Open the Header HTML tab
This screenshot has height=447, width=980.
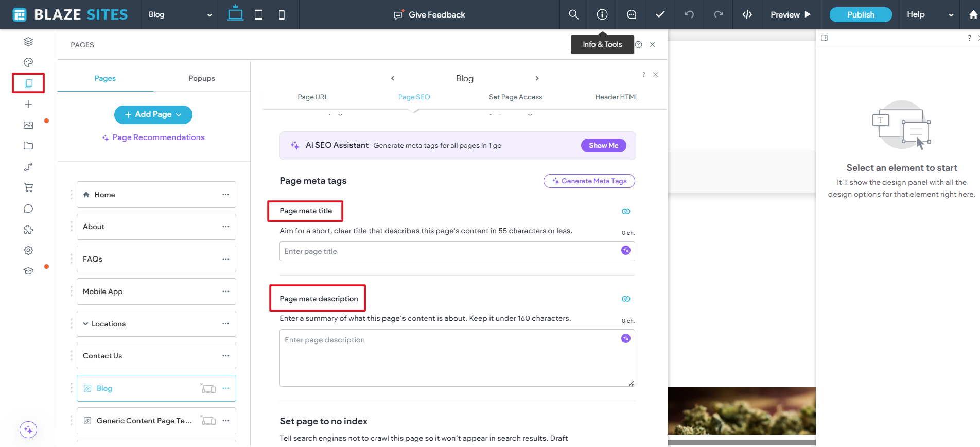[x=616, y=97]
